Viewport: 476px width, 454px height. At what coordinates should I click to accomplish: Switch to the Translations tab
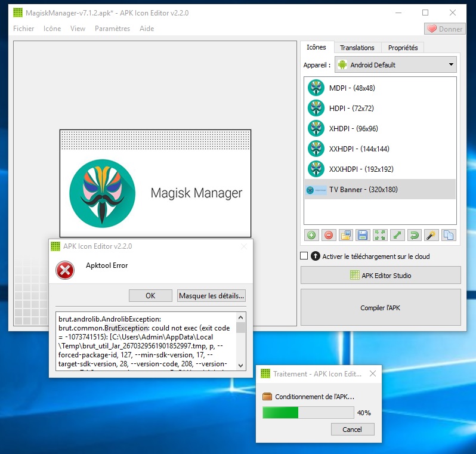[x=357, y=48]
